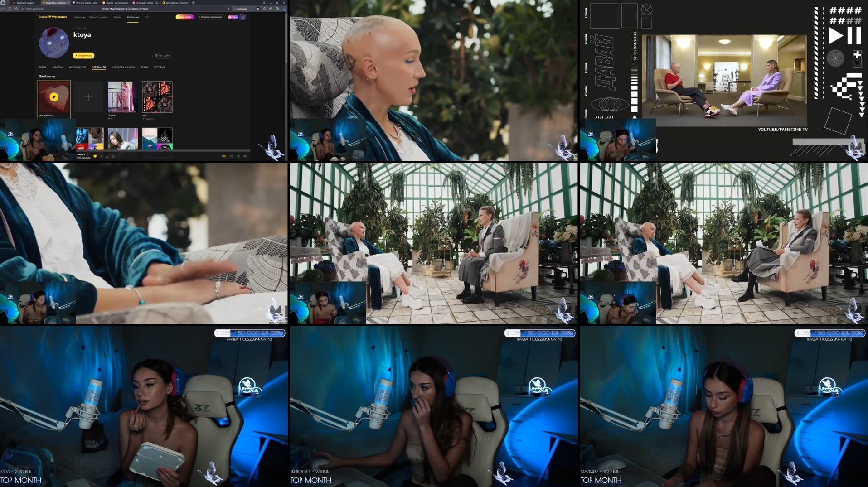Image resolution: width=868 pixels, height=487 pixels.
Task: Click Установить приложение button
Action: tap(209, 17)
